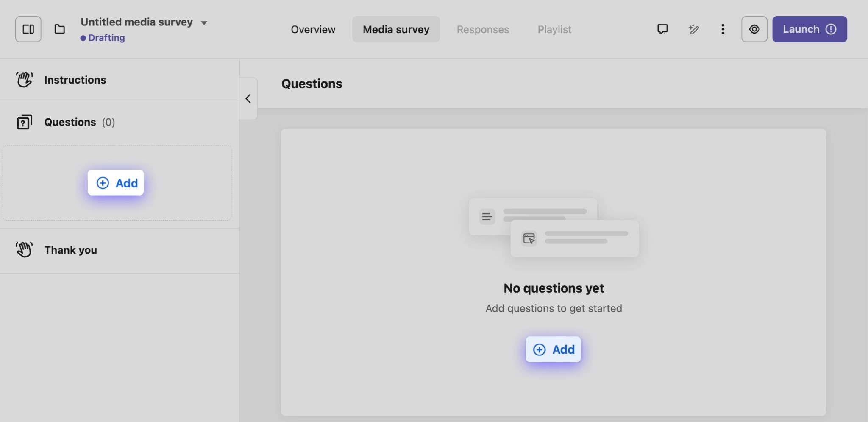Open the Instructions section in sidebar
Screen dimensions: 868x422
tap(75, 80)
